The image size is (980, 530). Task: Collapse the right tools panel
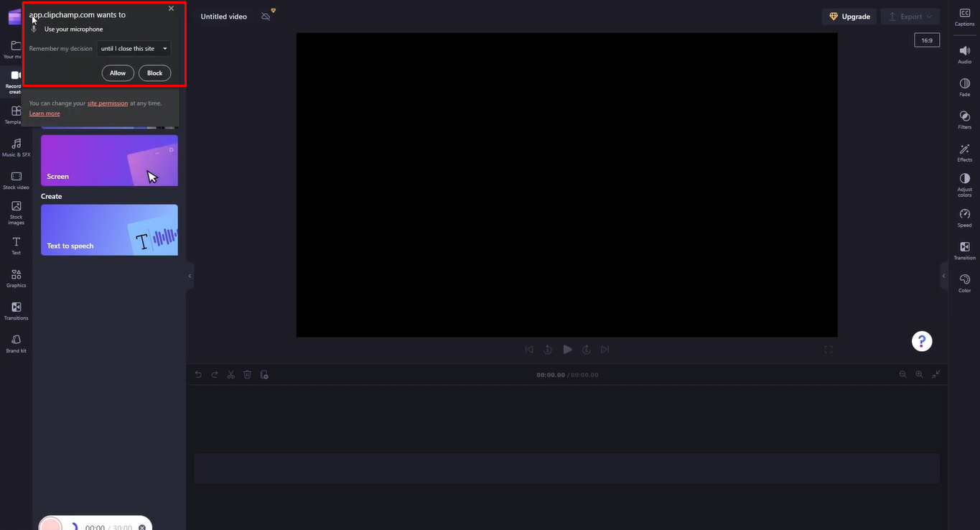pyautogui.click(x=944, y=275)
